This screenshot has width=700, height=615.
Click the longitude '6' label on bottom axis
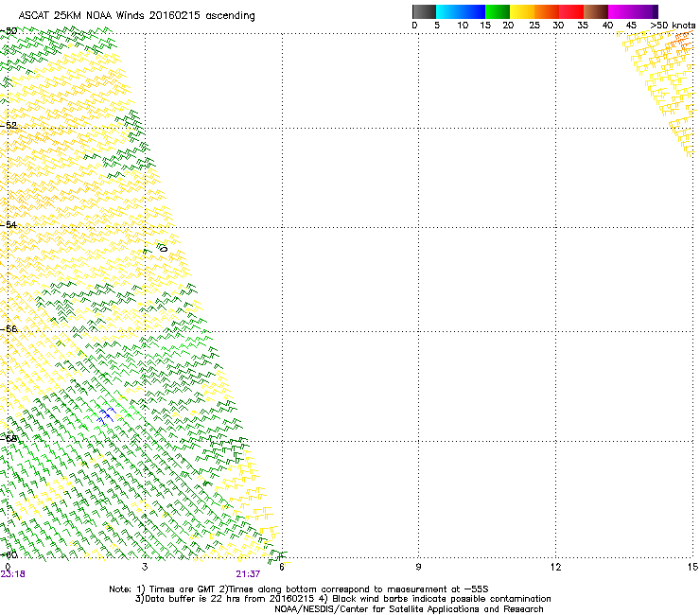tap(282, 567)
